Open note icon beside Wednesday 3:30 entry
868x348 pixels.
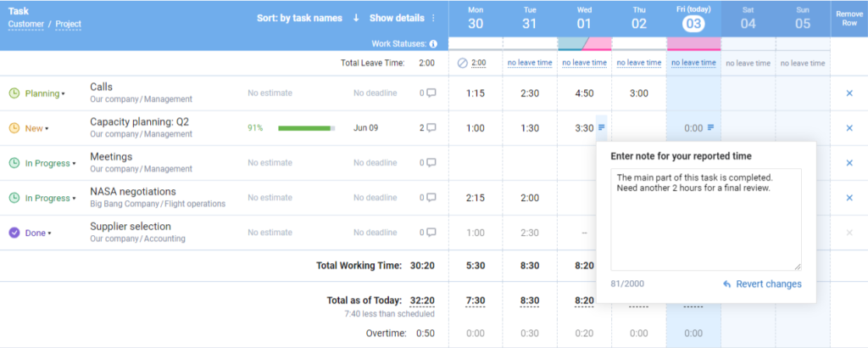[602, 127]
